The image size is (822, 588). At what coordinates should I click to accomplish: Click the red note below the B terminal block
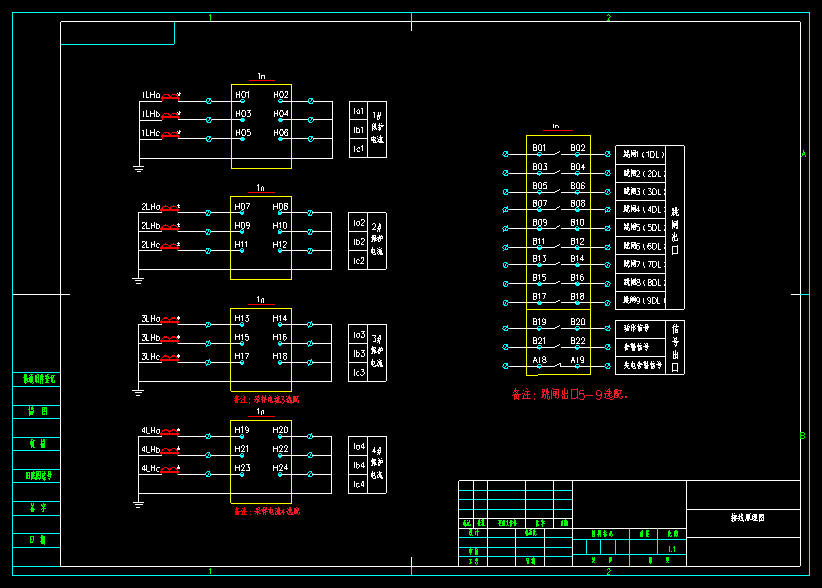[570, 395]
